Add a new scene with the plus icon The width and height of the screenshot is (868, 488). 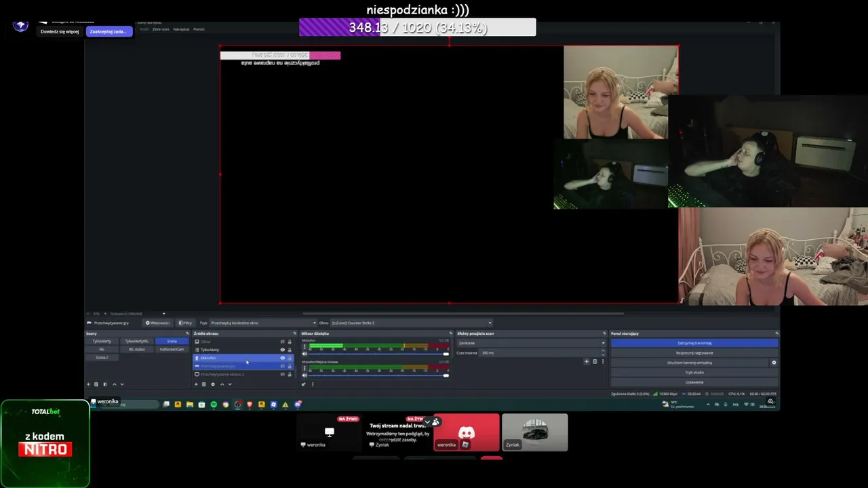88,384
